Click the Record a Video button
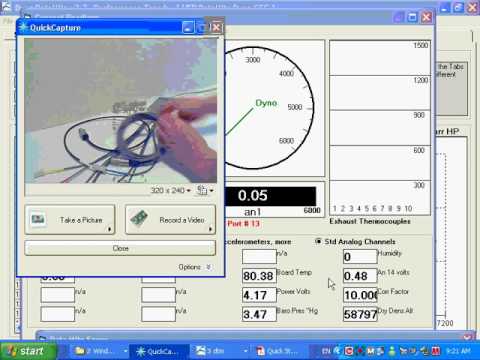Screen dimensions: 480x360 point(170,220)
